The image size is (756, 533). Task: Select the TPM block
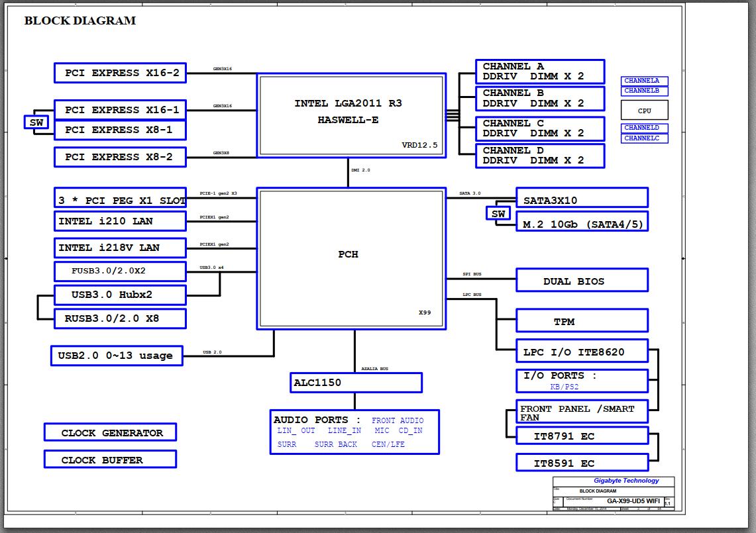point(582,321)
